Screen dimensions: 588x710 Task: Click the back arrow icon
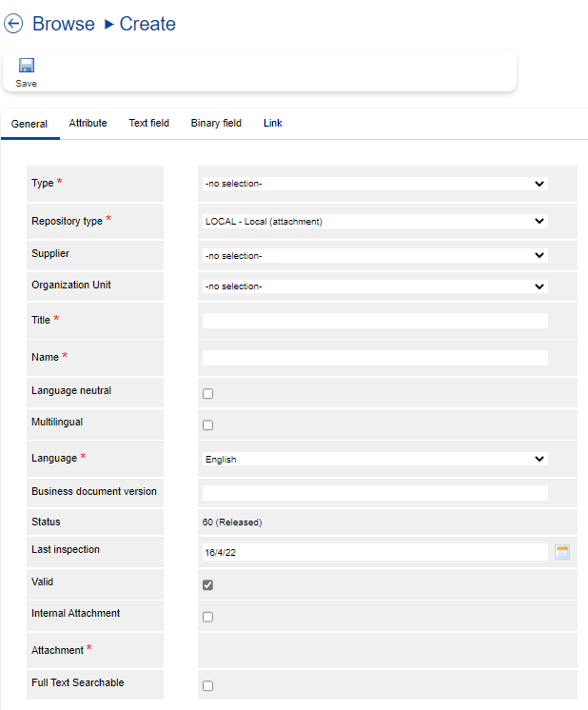click(x=13, y=24)
